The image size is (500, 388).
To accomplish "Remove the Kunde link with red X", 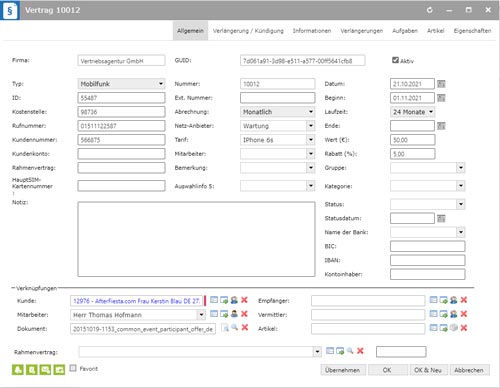I will tap(244, 300).
